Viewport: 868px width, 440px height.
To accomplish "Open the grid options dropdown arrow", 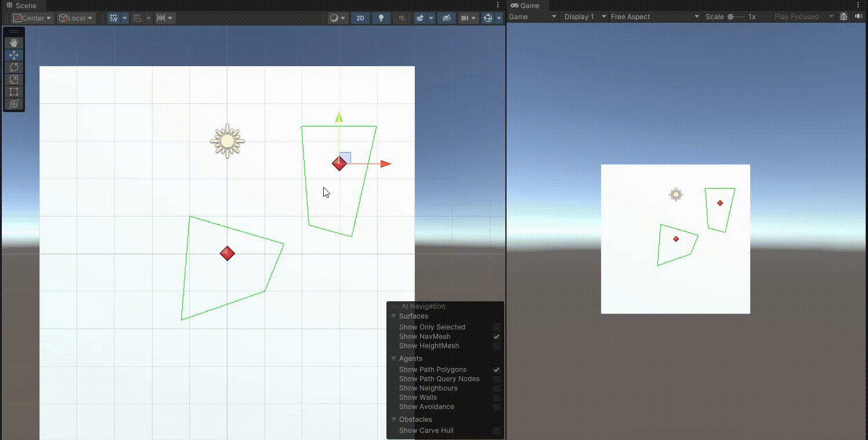I will pos(125,18).
